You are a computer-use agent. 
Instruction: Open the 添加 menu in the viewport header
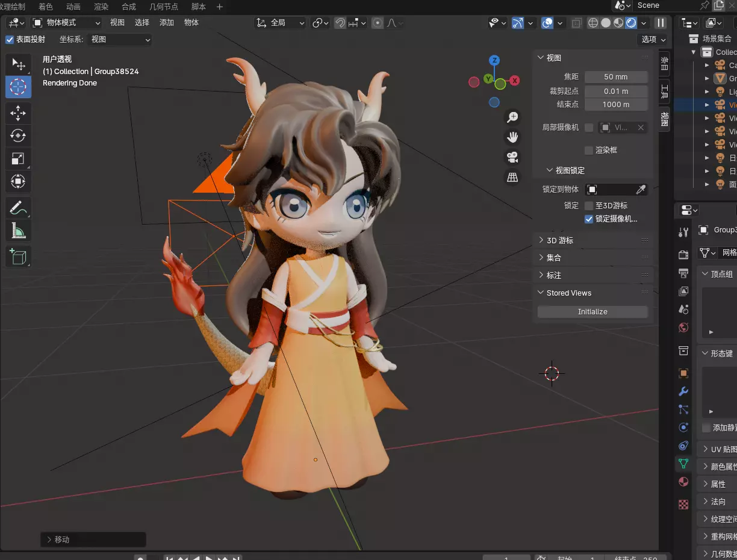(x=167, y=23)
